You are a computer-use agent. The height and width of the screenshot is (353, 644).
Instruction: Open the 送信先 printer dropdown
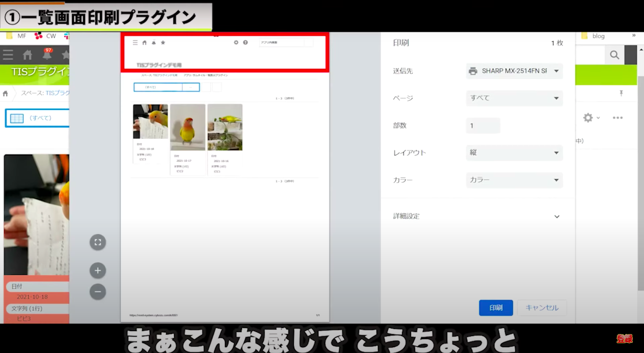point(514,71)
